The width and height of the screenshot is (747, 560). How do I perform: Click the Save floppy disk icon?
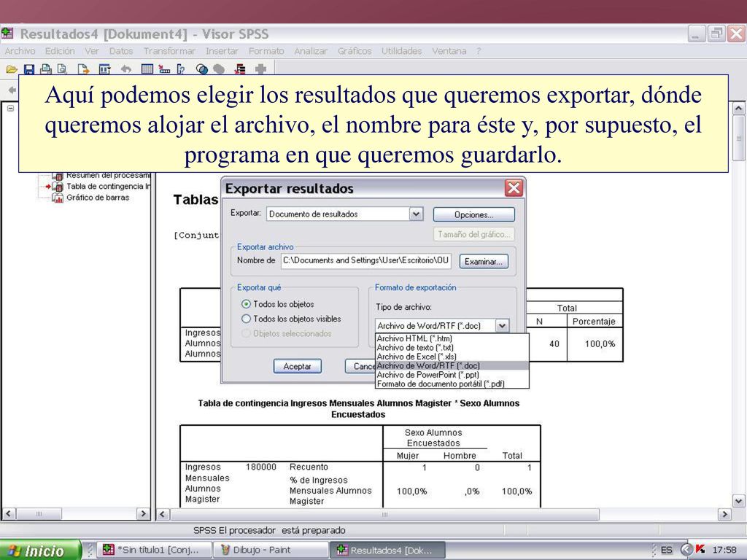[29, 69]
